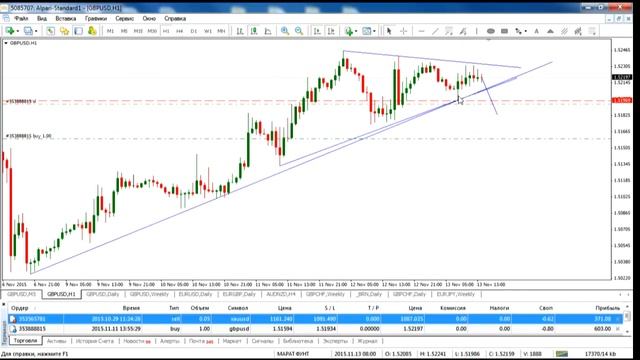640x360 pixels.
Task: Select the MN timeframe button
Action: coord(221,31)
